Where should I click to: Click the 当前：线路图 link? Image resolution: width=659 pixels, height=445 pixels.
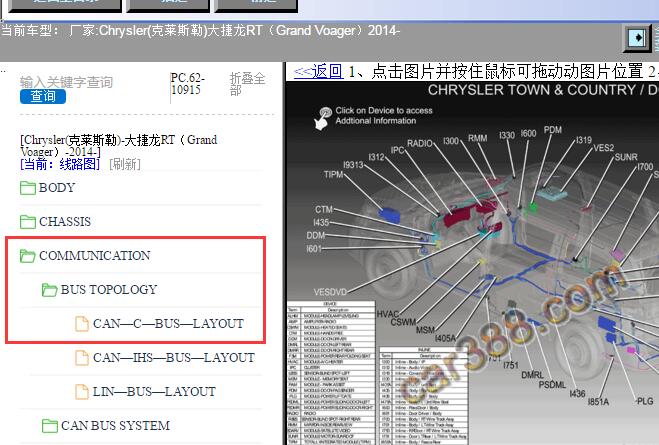tap(60, 164)
